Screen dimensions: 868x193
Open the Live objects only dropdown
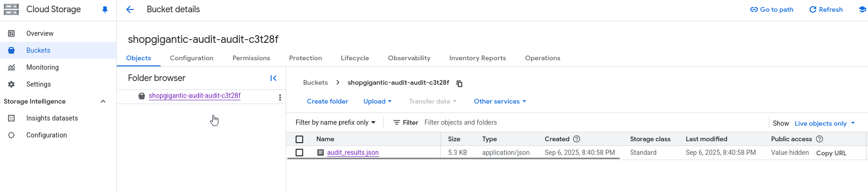click(x=825, y=123)
